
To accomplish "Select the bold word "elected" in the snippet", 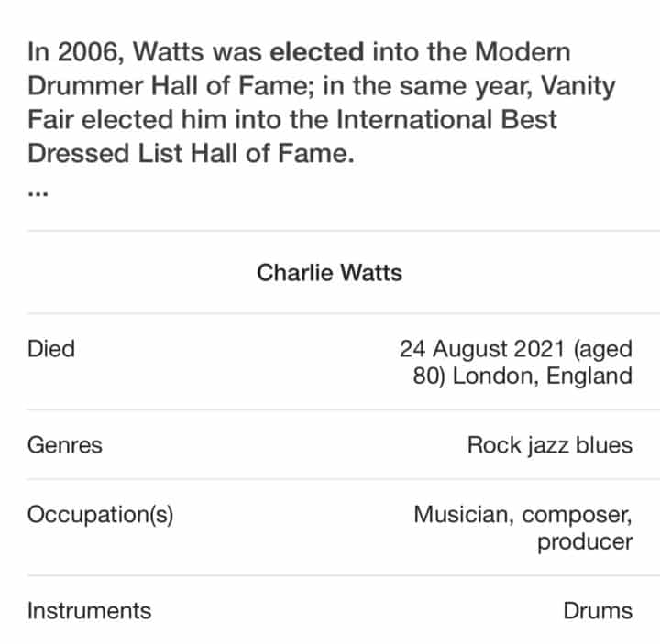I will click(x=317, y=51).
